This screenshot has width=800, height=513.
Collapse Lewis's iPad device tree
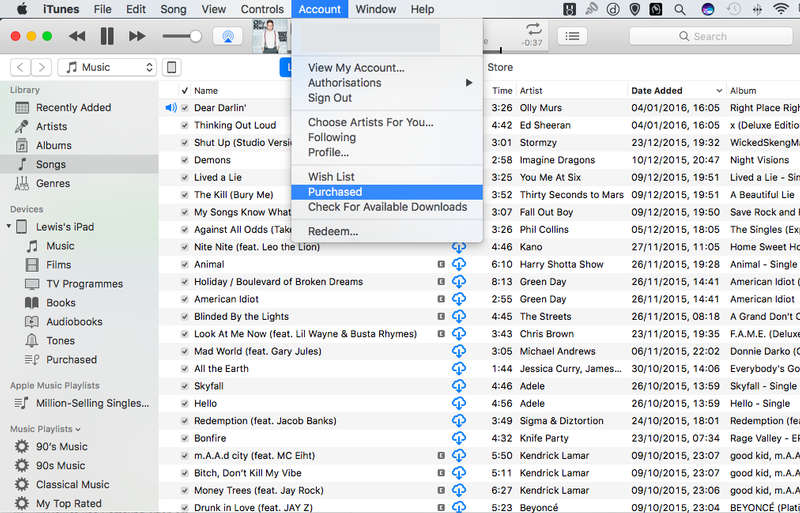(9, 226)
